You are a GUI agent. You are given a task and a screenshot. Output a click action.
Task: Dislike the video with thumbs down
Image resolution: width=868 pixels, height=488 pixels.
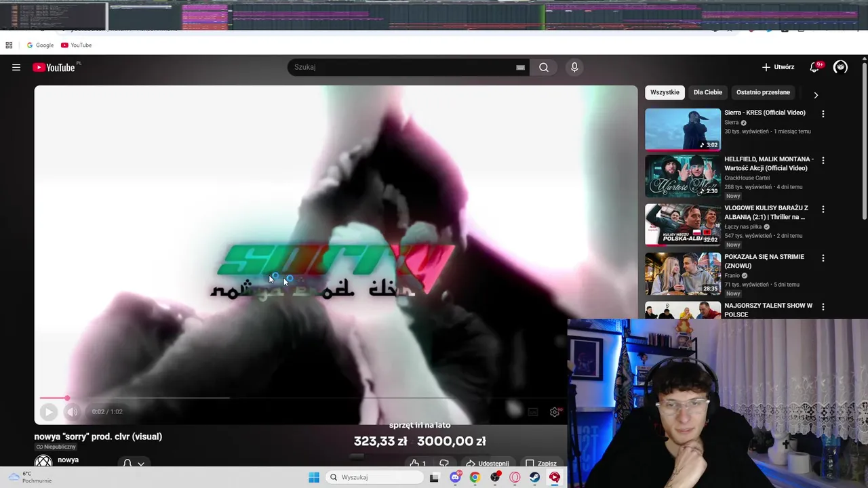click(x=444, y=464)
